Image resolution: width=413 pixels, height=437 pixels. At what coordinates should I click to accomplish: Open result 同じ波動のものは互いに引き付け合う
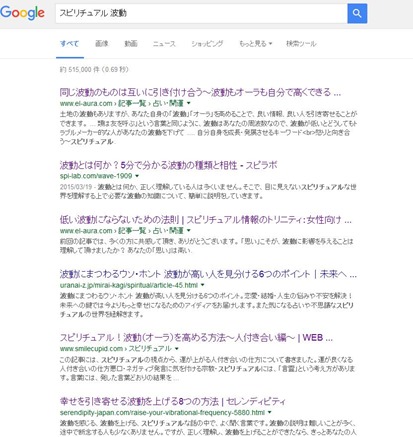pyautogui.click(x=200, y=92)
